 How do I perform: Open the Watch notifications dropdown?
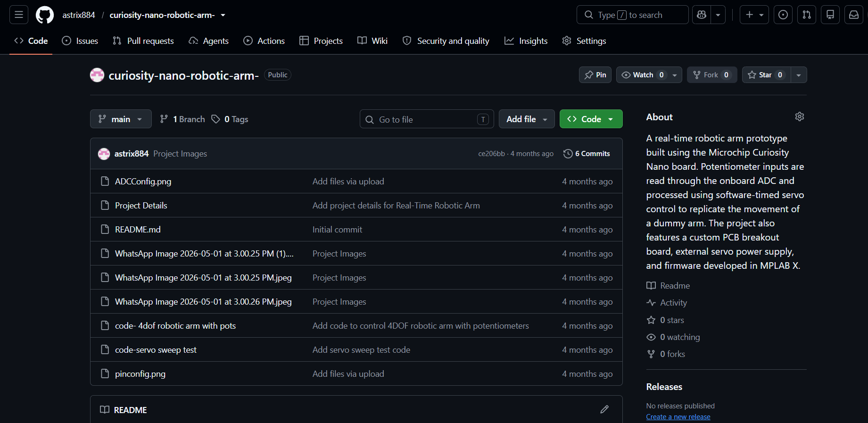649,75
